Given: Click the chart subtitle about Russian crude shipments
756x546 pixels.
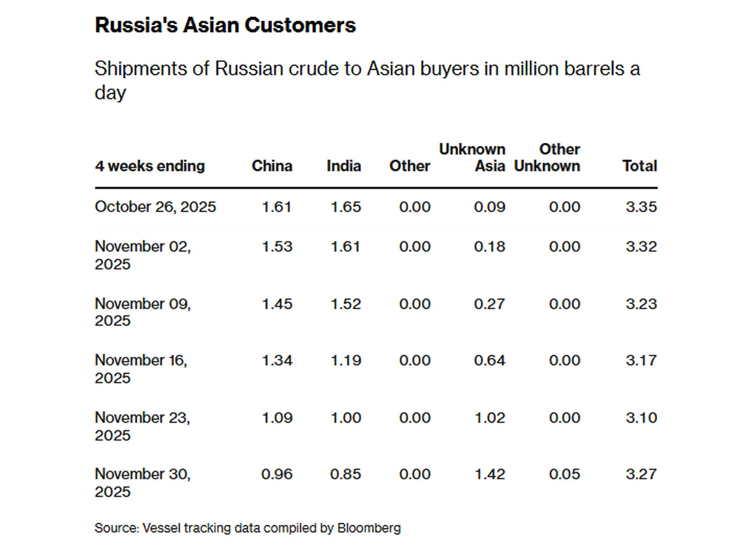Looking at the screenshot, I should pos(367,80).
